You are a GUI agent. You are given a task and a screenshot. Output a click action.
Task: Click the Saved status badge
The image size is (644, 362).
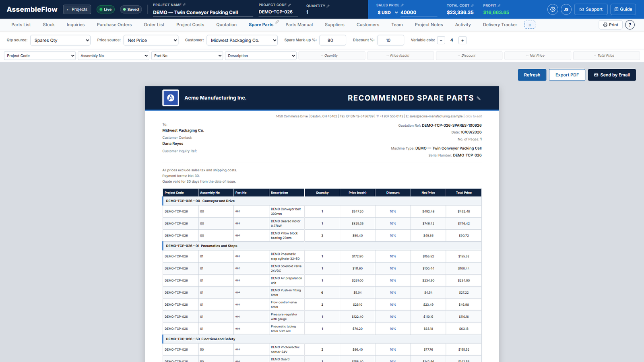(x=131, y=9)
